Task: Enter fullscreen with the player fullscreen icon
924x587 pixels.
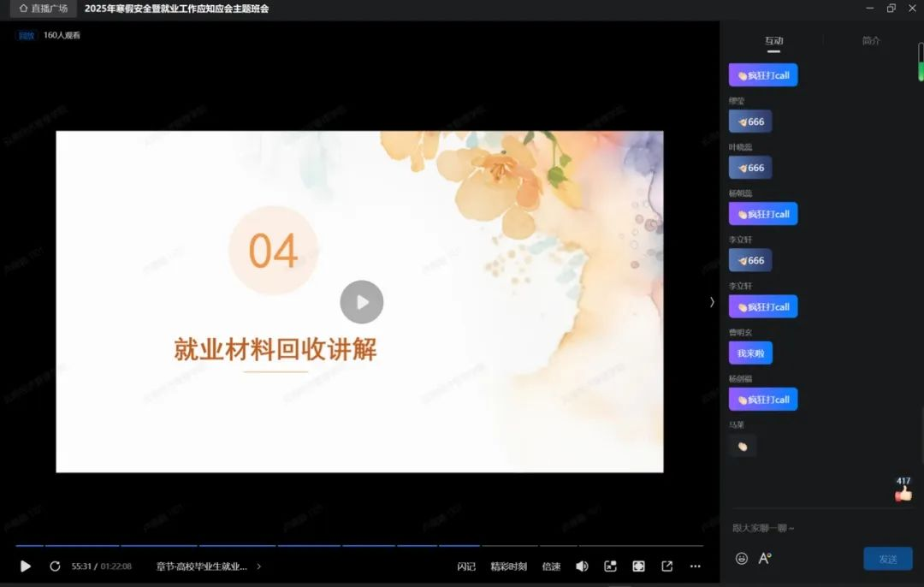Action: pos(638,566)
